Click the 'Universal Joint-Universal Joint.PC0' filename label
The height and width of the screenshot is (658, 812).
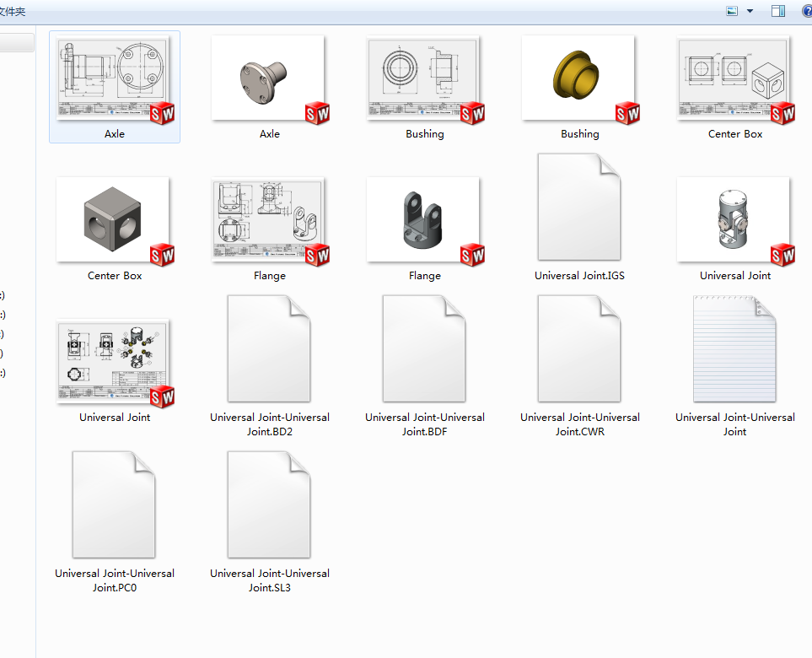115,580
